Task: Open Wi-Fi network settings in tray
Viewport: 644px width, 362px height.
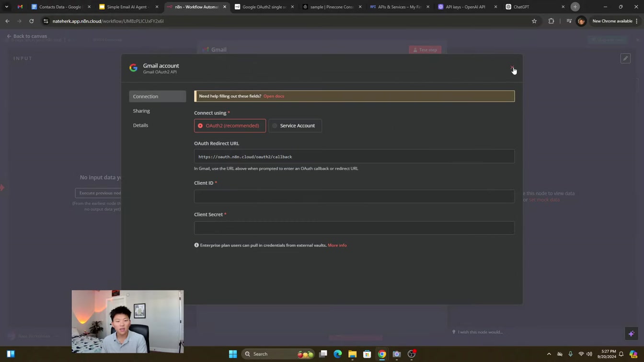Action: pos(581,354)
